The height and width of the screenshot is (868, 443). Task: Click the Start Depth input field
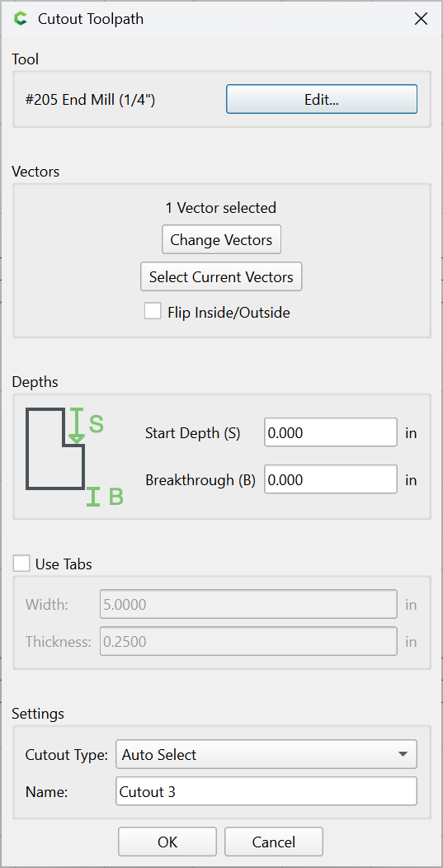(x=331, y=432)
